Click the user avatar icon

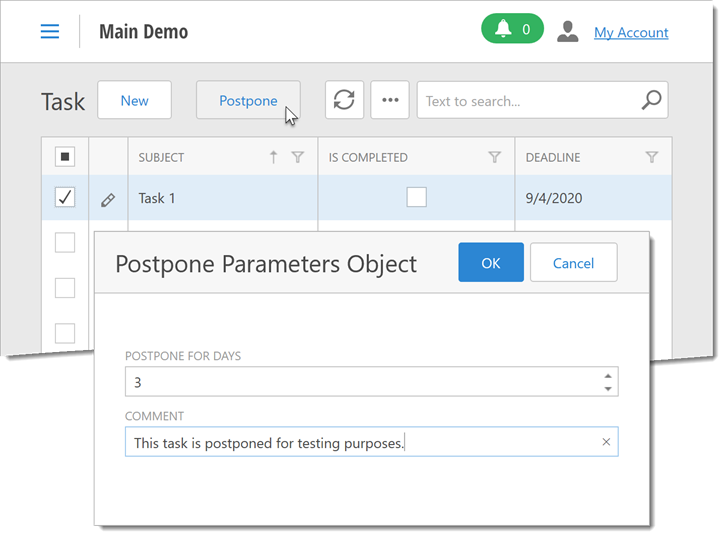click(x=568, y=31)
